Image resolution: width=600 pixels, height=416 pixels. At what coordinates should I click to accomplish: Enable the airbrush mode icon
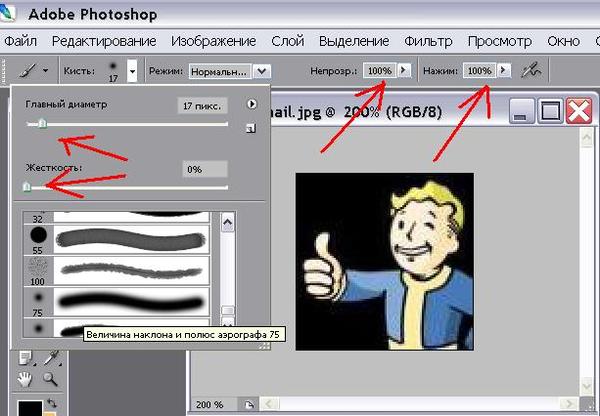coord(532,70)
